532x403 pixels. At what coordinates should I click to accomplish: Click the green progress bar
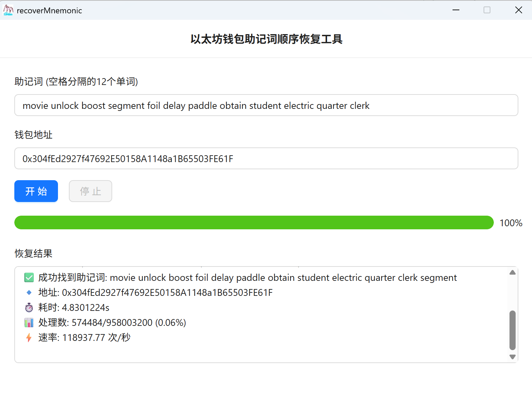[x=254, y=222]
